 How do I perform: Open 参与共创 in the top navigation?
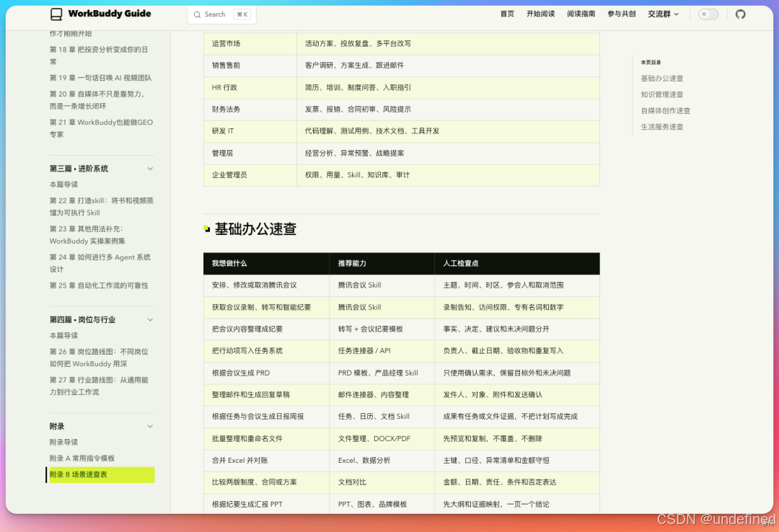coord(621,14)
